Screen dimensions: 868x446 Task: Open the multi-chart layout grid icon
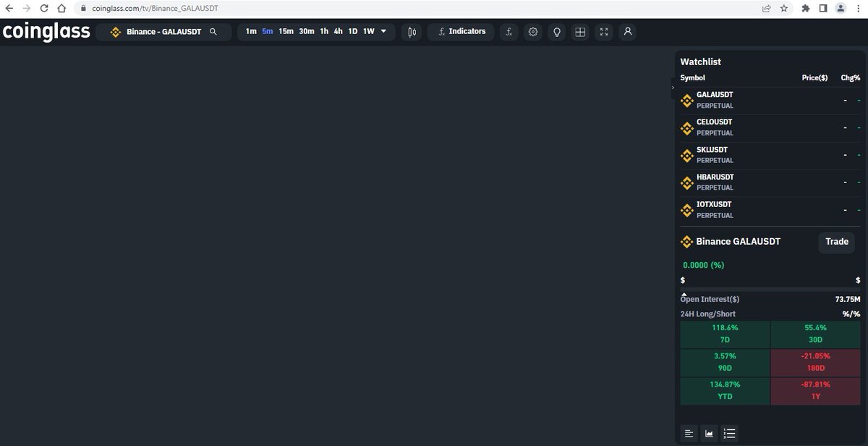coord(580,32)
